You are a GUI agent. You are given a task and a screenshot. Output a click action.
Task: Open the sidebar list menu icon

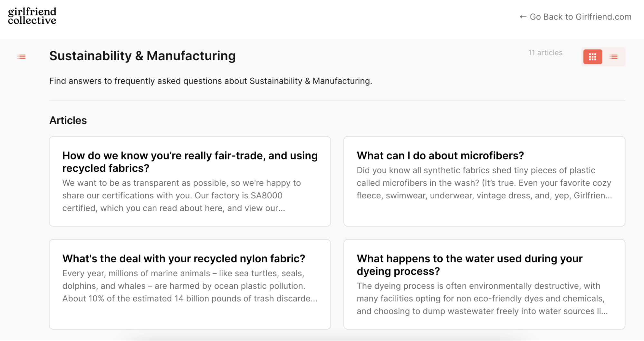[22, 57]
